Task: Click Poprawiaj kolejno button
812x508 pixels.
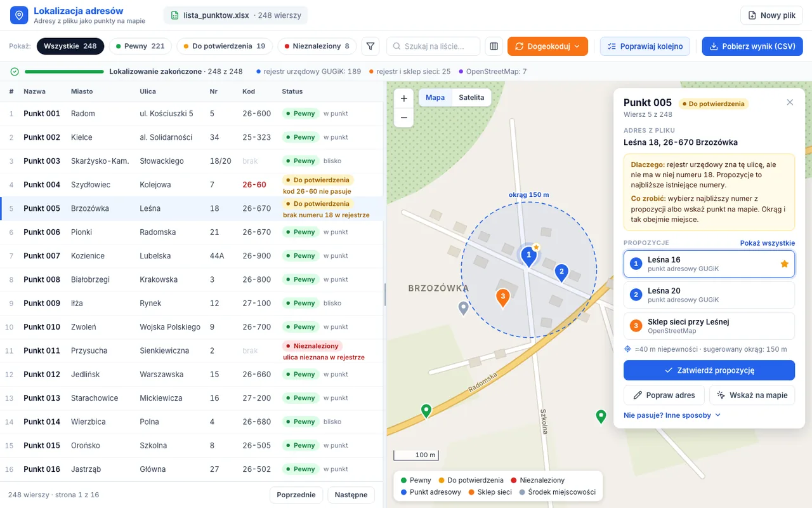Action: (x=645, y=46)
